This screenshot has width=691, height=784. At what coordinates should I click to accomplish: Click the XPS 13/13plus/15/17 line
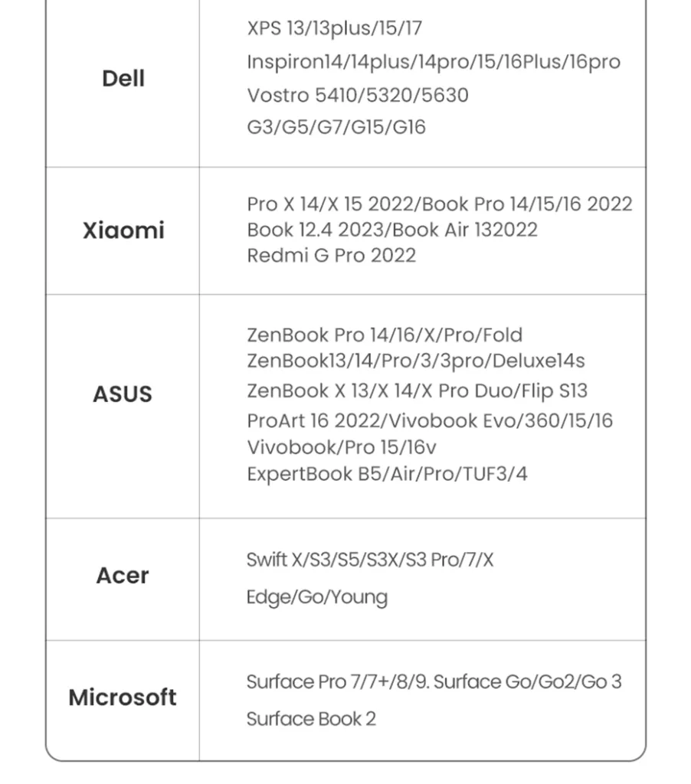(335, 28)
